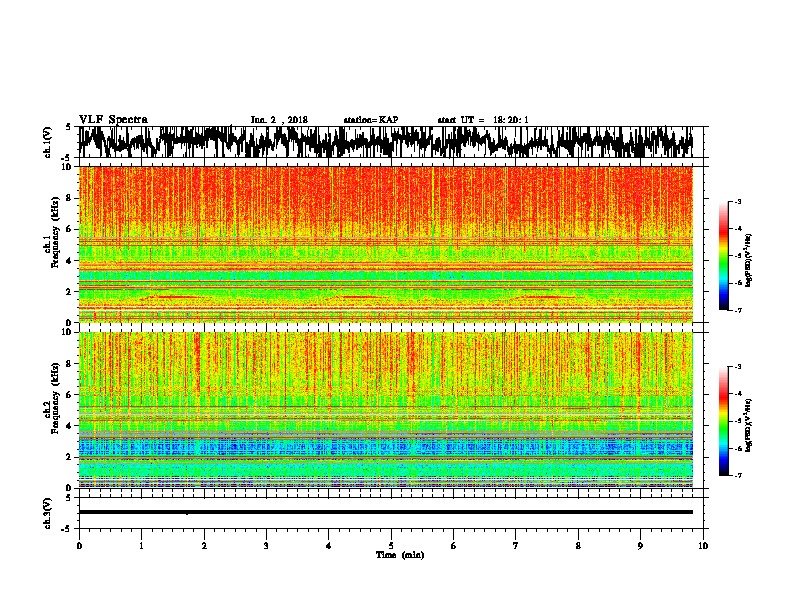Click time axis tick label "7"
The width and height of the screenshot is (792, 612).
516,546
